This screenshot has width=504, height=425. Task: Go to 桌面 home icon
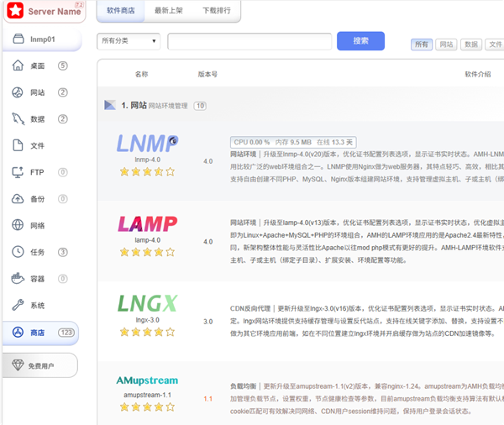click(18, 66)
